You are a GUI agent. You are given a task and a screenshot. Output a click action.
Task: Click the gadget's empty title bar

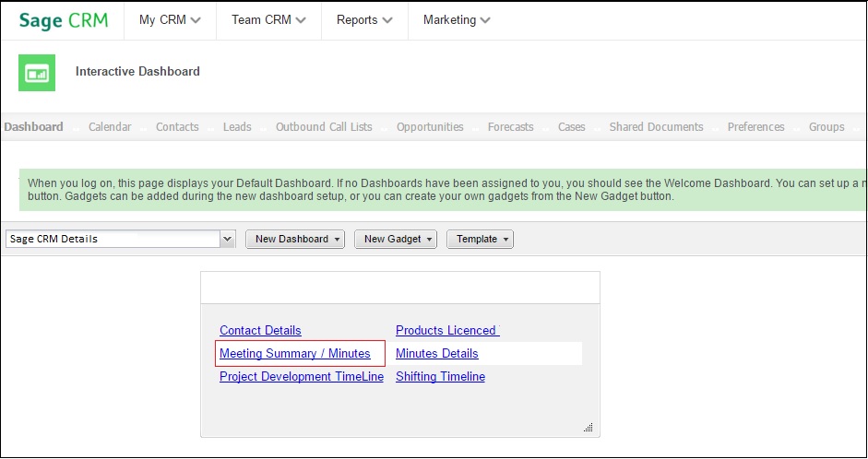click(399, 288)
